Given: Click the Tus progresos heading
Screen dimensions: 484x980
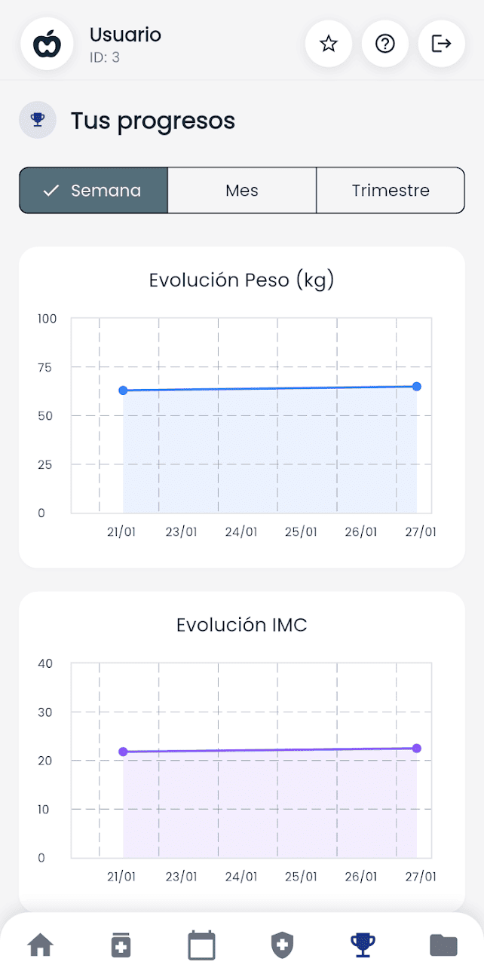Looking at the screenshot, I should (x=153, y=121).
